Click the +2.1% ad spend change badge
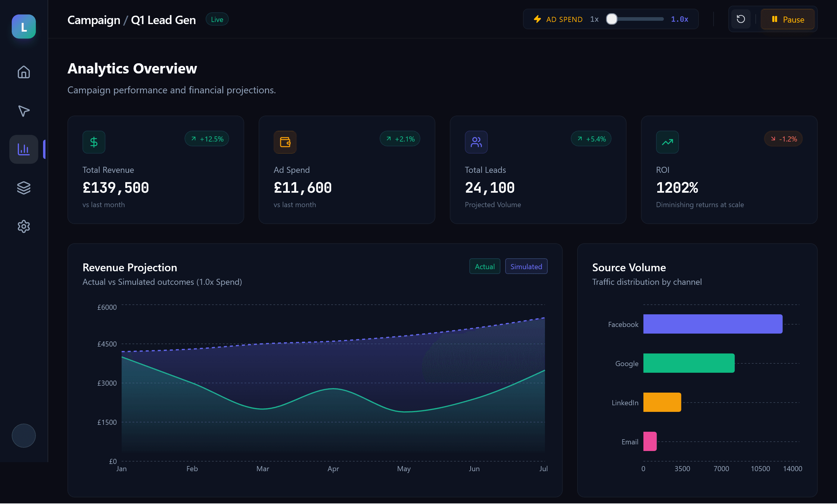 400,139
